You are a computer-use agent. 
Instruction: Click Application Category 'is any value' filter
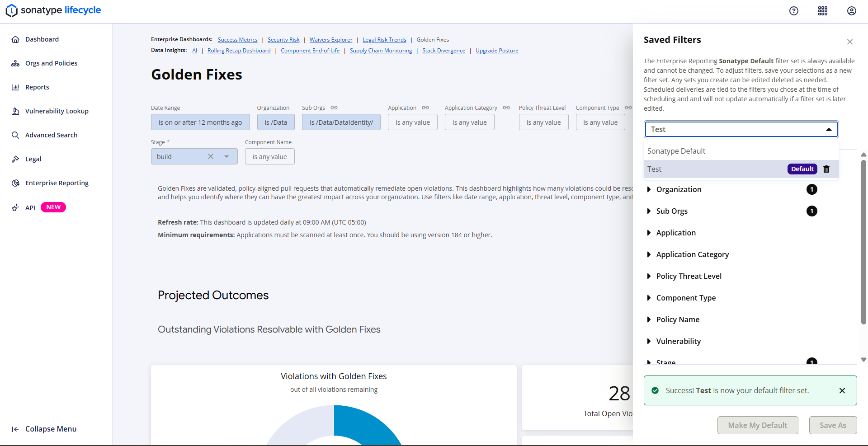click(470, 122)
